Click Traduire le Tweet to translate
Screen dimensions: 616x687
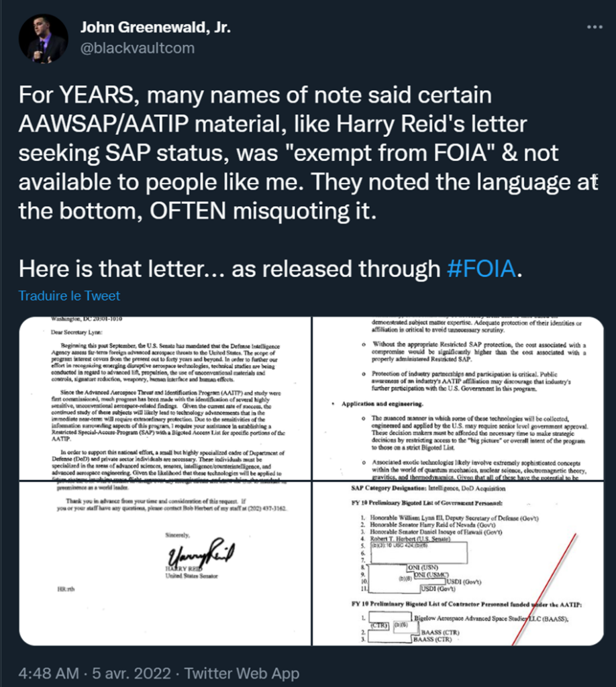[69, 296]
